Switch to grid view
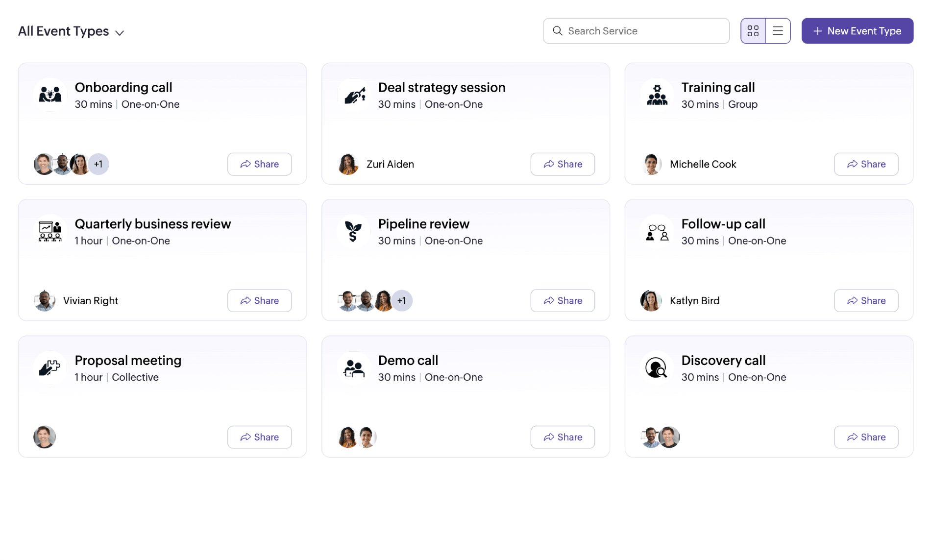The height and width of the screenshot is (560, 931). (x=753, y=30)
